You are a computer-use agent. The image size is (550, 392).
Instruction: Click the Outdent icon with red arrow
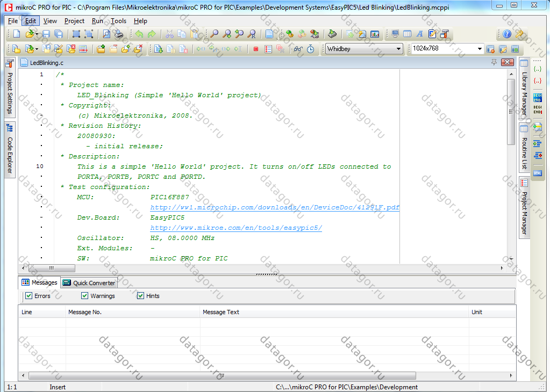pyautogui.click(x=538, y=155)
